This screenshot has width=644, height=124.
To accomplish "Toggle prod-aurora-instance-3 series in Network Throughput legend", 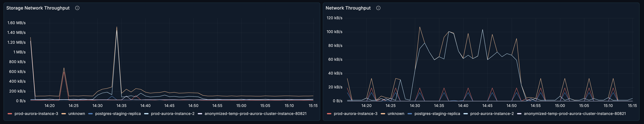I will point(352,114).
